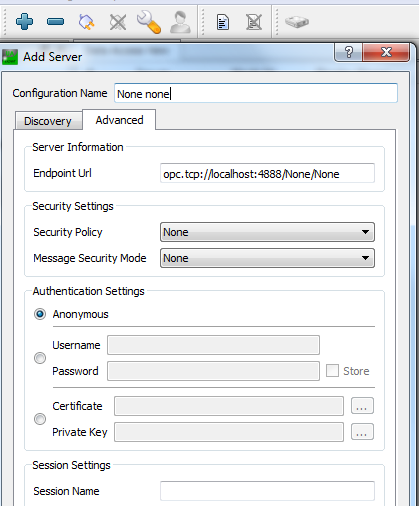The width and height of the screenshot is (419, 506).
Task: Open the Message Security Mode dropdown
Action: [x=267, y=258]
